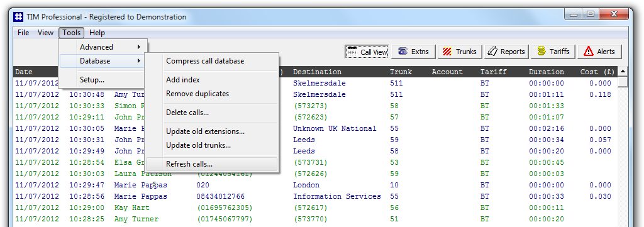Click the (01695762305) number cell
The height and width of the screenshot is (227, 644).
pyautogui.click(x=225, y=208)
